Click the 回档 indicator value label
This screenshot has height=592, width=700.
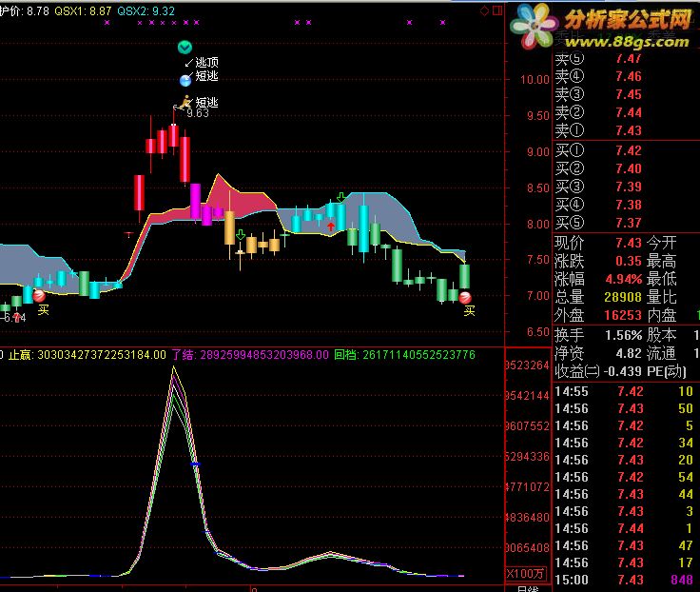(405, 355)
